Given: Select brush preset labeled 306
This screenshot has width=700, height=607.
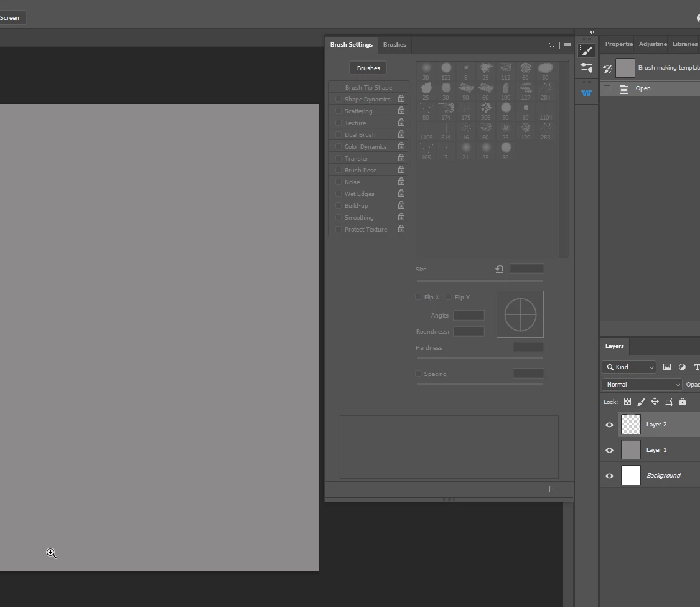Looking at the screenshot, I should coord(486,111).
